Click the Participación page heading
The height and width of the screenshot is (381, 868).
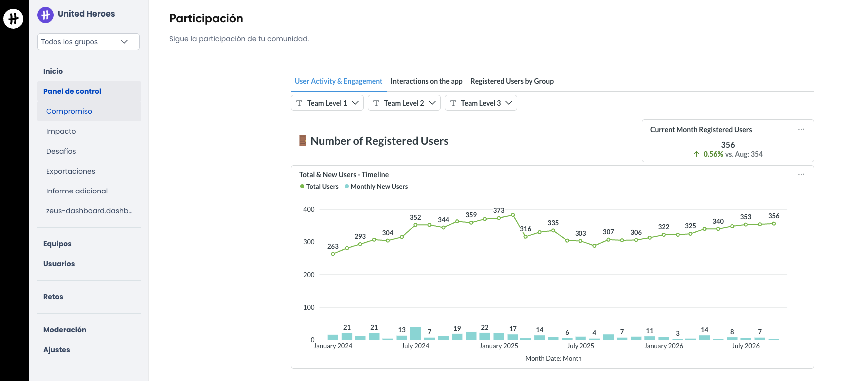(206, 18)
